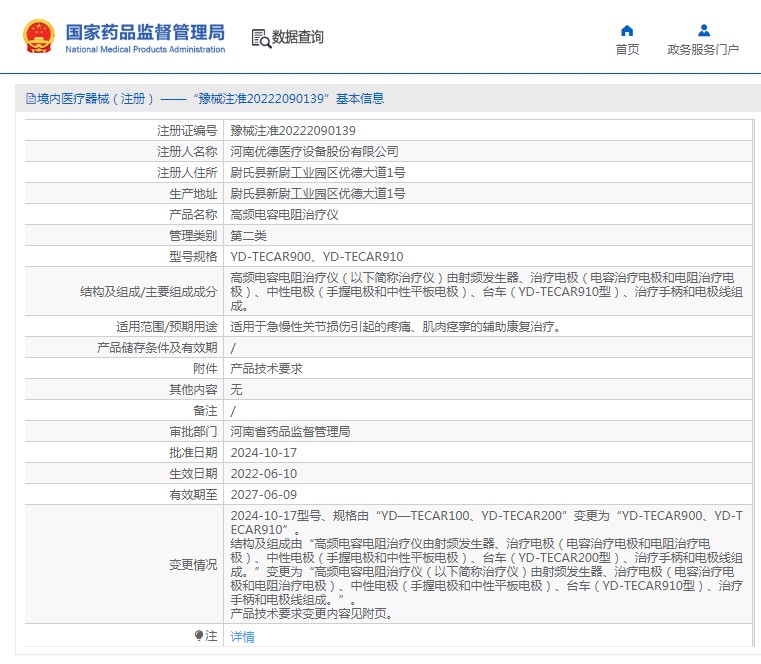Click the 适用范围/预期用途 label
Screen dimensions: 761x664
click(x=166, y=327)
